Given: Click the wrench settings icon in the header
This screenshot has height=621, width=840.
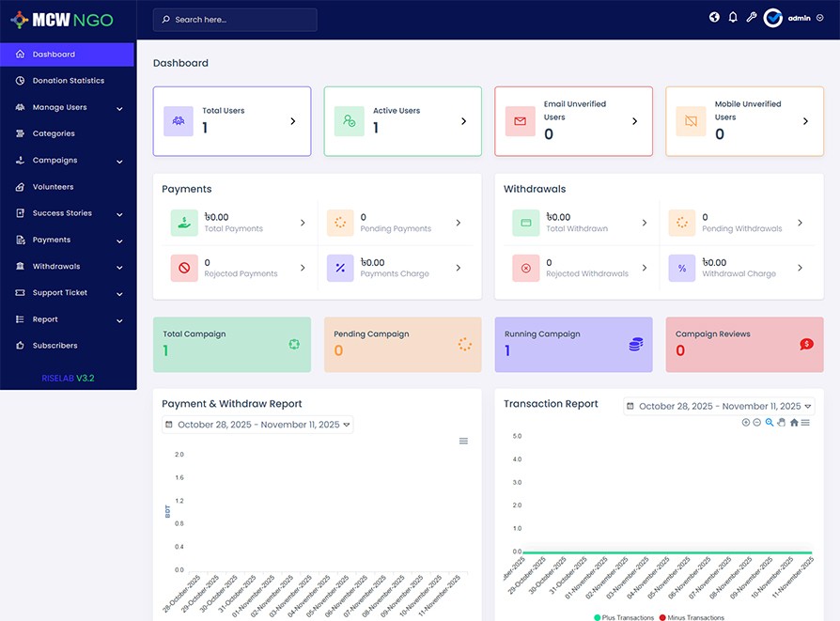Looking at the screenshot, I should tap(752, 18).
